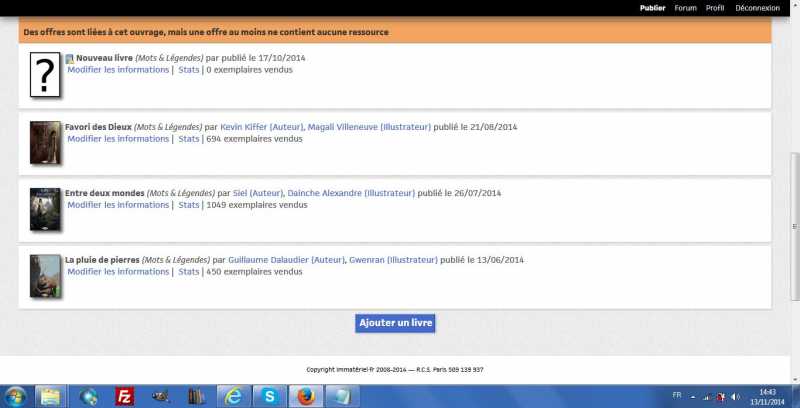The height and width of the screenshot is (408, 800).
Task: Open the Publier menu item
Action: (x=652, y=8)
